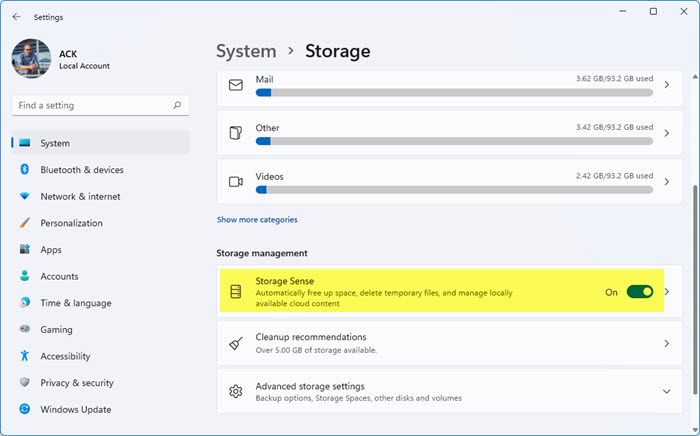The image size is (700, 436).
Task: Open the Accessibility icon
Action: [x=25, y=356]
